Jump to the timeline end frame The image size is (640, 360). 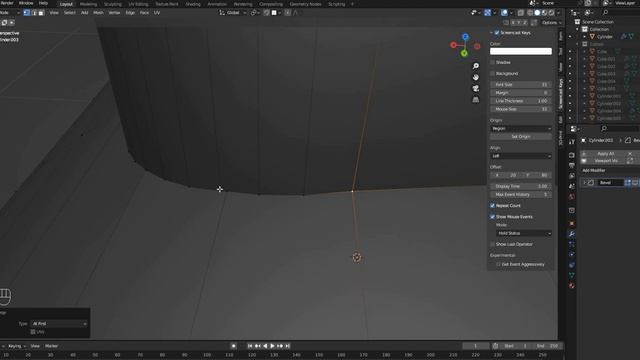pyautogui.click(x=288, y=346)
